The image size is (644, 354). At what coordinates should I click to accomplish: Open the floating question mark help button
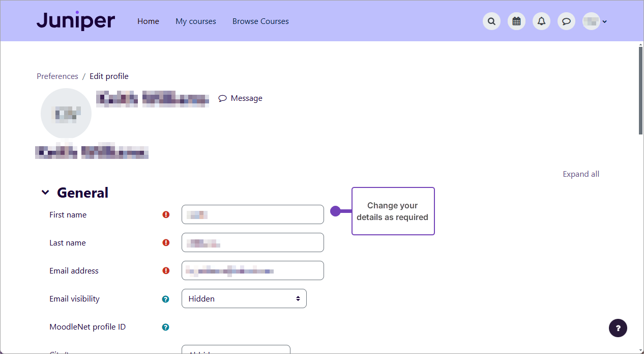click(x=618, y=328)
